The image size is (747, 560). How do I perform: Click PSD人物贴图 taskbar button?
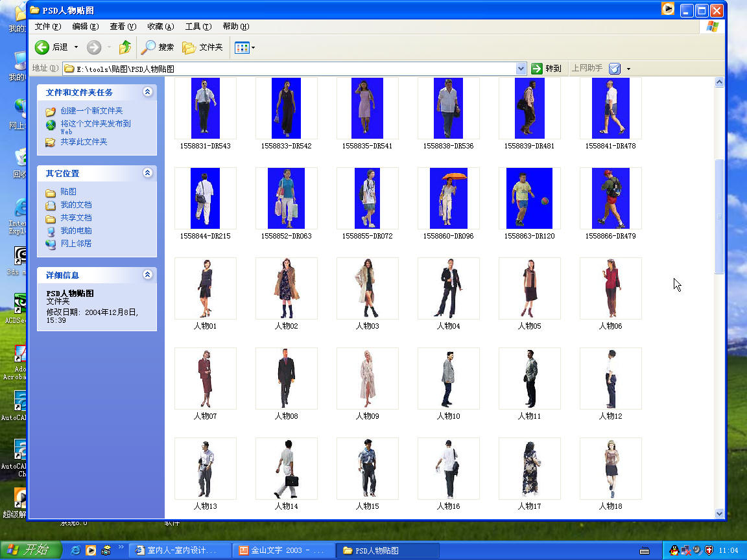(x=387, y=550)
